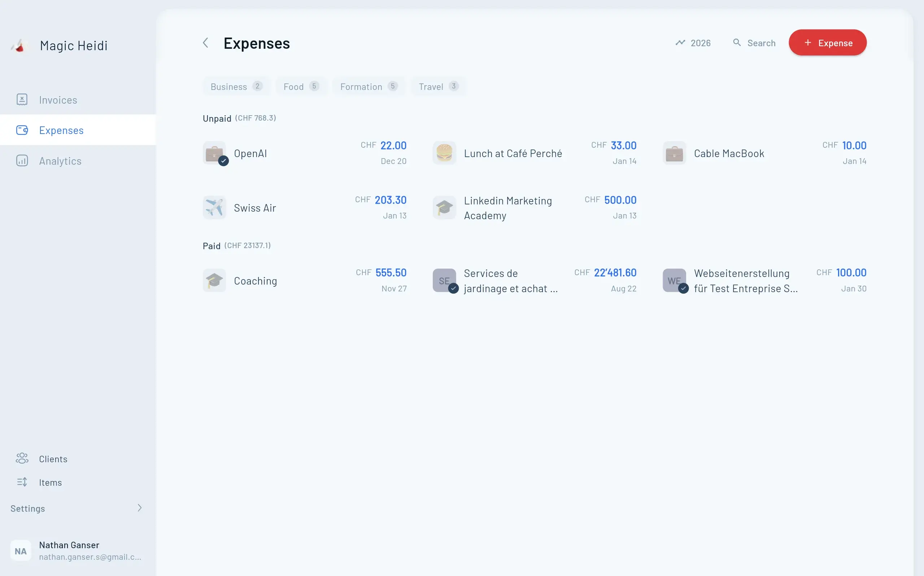Toggle the paid badge on Webseitenerstellung expense

pyautogui.click(x=683, y=289)
